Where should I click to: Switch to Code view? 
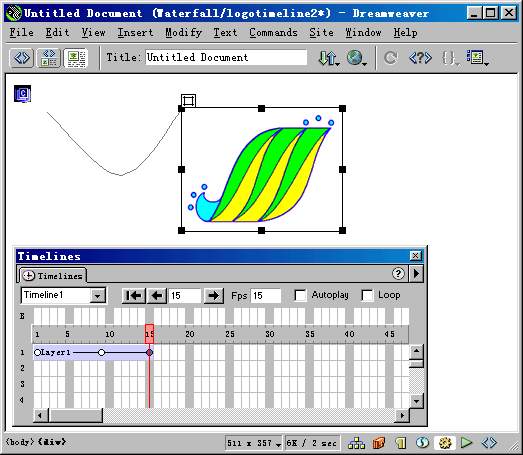tap(22, 58)
